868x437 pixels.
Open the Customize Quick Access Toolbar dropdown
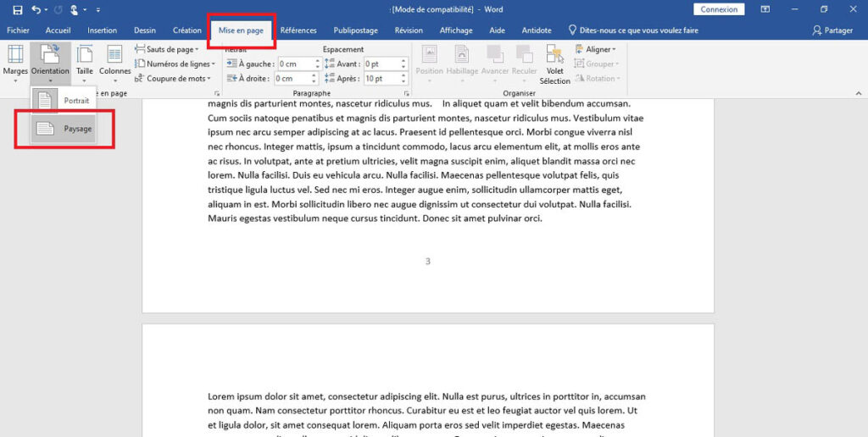click(x=98, y=9)
